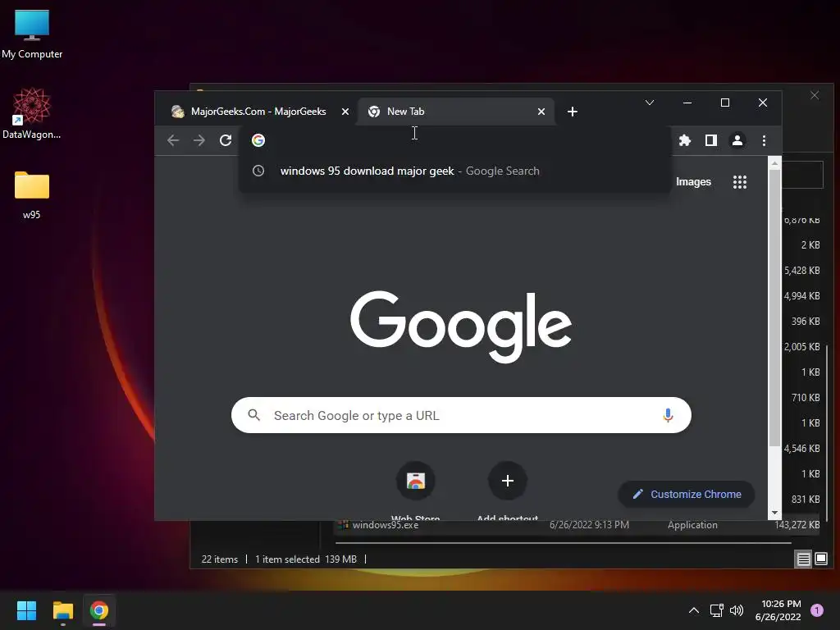Open the Web Store shortcut
Image resolution: width=840 pixels, height=630 pixels.
(416, 490)
